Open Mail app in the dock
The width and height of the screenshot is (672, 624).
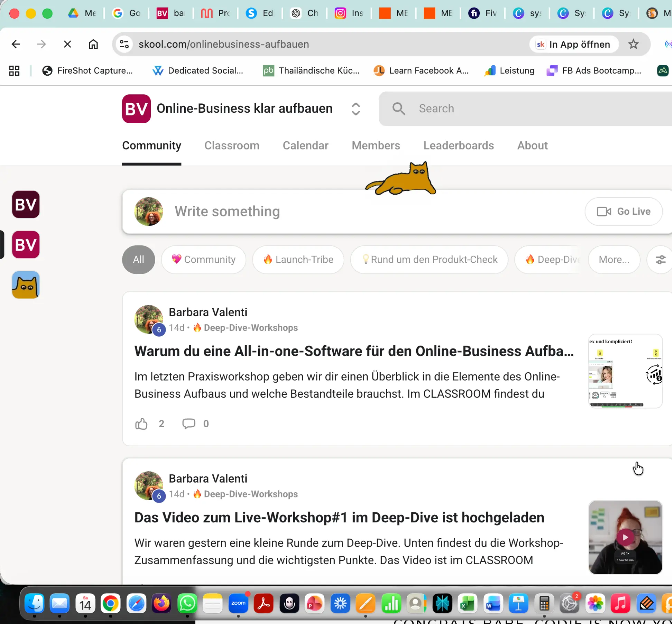[60, 603]
